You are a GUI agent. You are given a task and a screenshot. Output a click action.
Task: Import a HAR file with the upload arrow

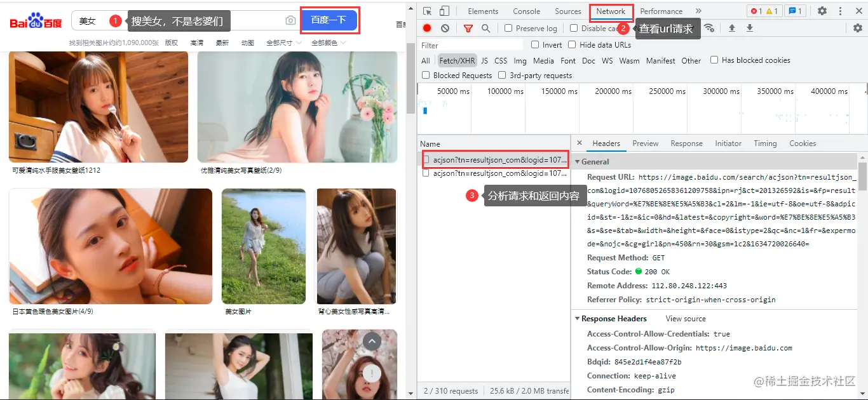tap(732, 28)
